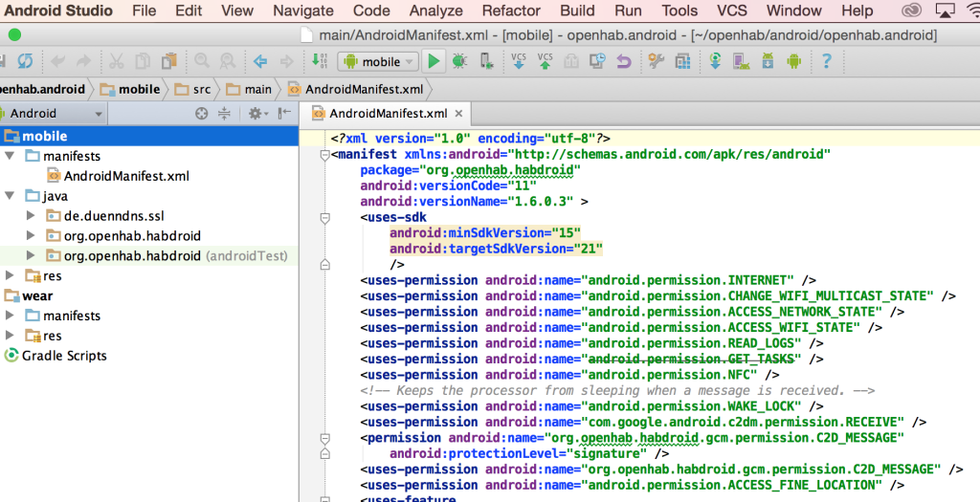Click the src breadcrumb folder
980x502 pixels.
pyautogui.click(x=193, y=89)
